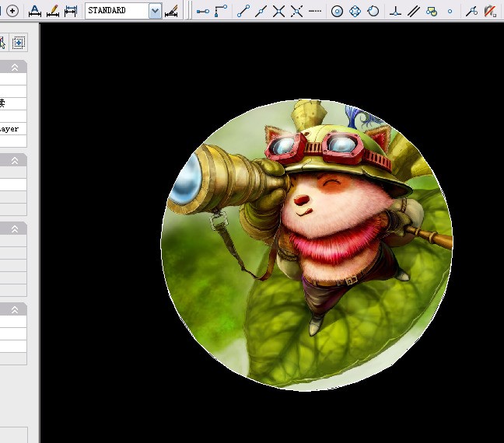Screen dimensions: 504x443
Task: Click the Center Mark dimension icon
Action: pyautogui.click(x=12, y=11)
